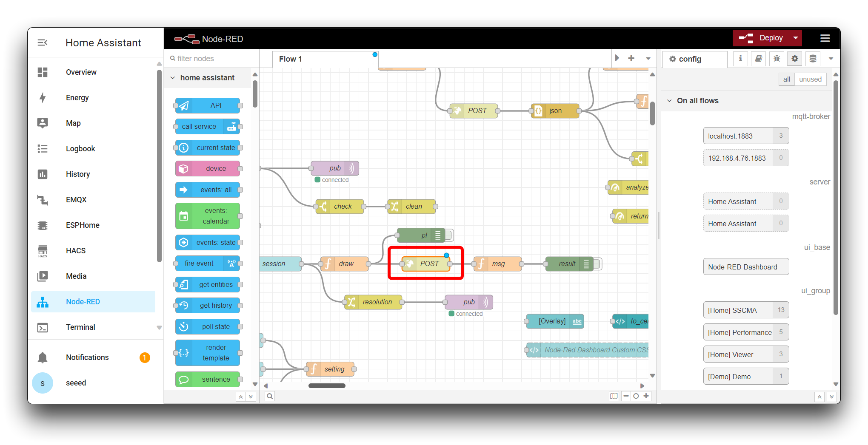Open the canvas search tool

click(270, 396)
